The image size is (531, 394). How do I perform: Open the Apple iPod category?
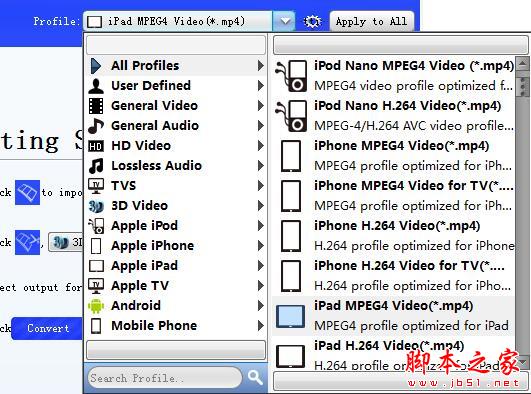tap(176, 226)
